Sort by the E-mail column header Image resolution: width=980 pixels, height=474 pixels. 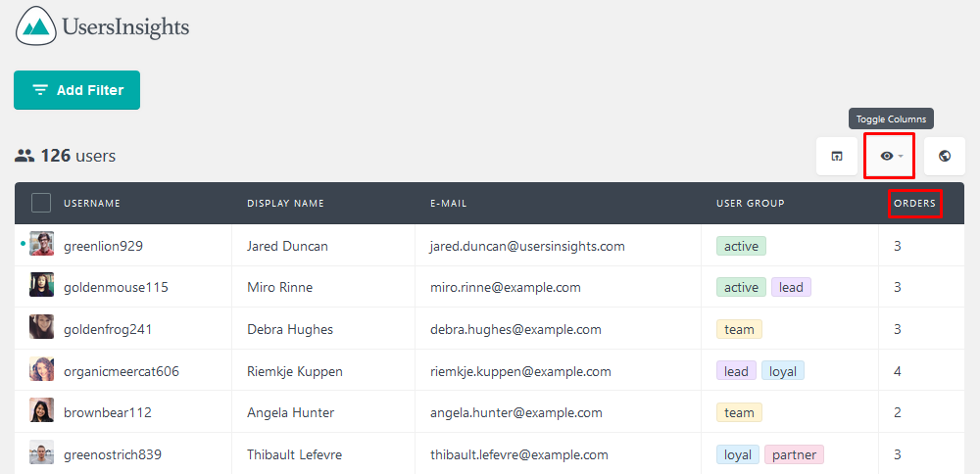448,204
